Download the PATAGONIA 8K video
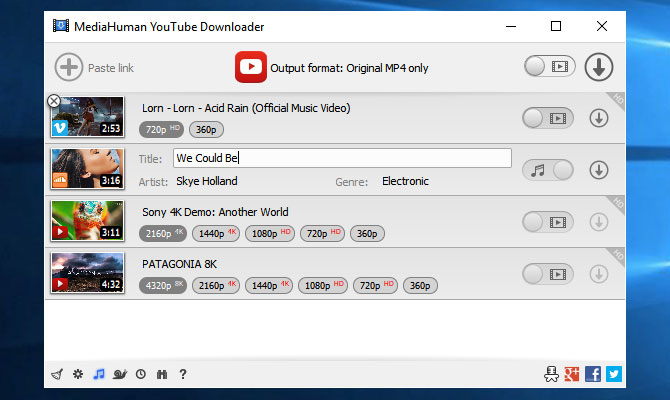 coord(599,274)
